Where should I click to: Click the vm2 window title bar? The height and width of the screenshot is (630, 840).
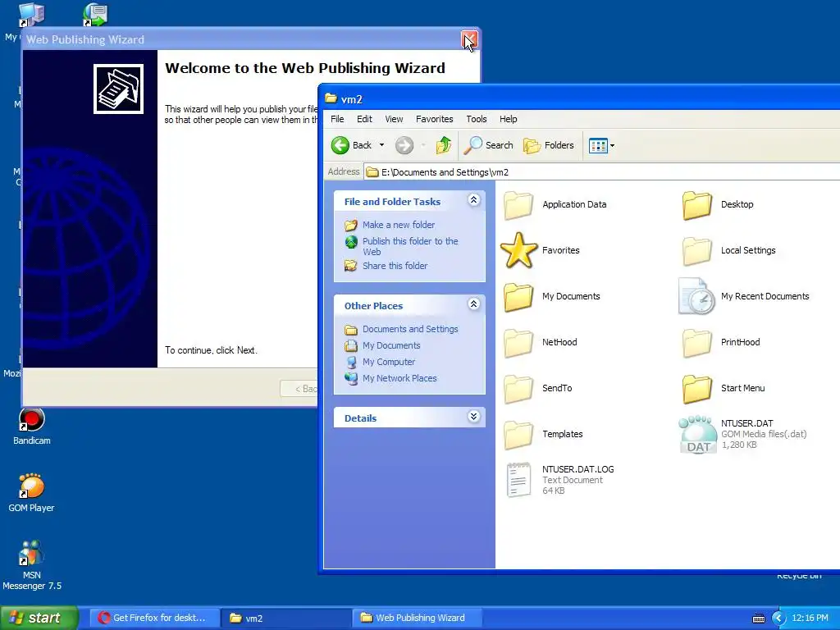coord(582,99)
